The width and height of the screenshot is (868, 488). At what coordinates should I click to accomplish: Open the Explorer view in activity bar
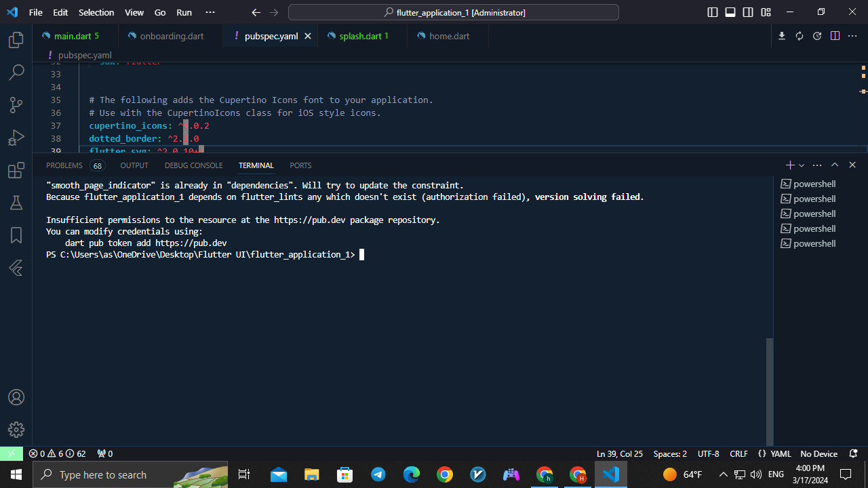click(x=16, y=40)
